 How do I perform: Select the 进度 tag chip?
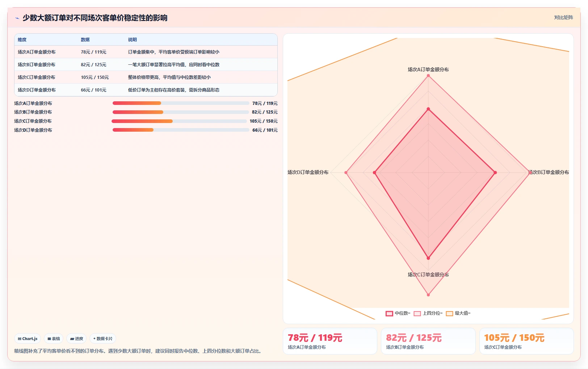click(x=76, y=339)
